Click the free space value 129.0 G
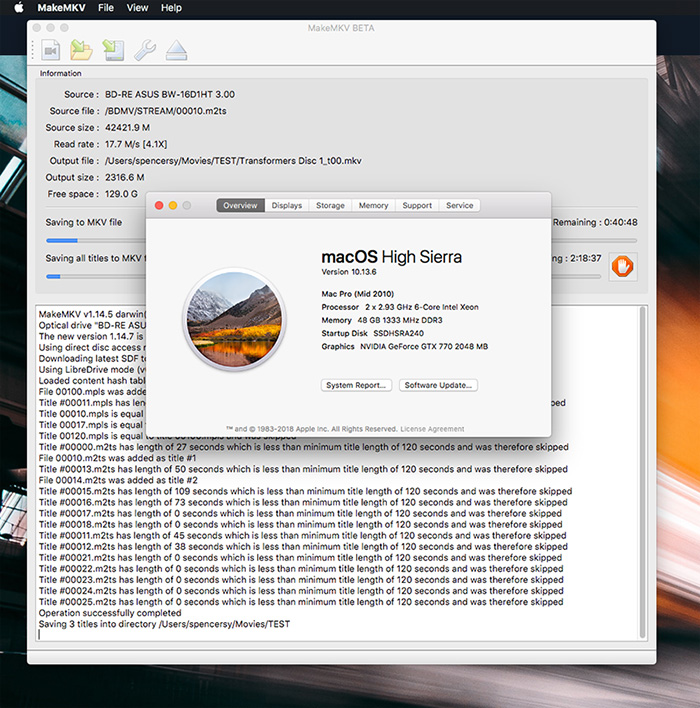This screenshot has width=700, height=708. coord(121,194)
